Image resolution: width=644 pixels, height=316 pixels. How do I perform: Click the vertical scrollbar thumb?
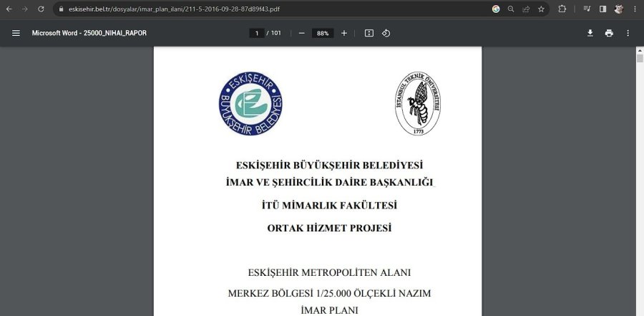coord(640,58)
